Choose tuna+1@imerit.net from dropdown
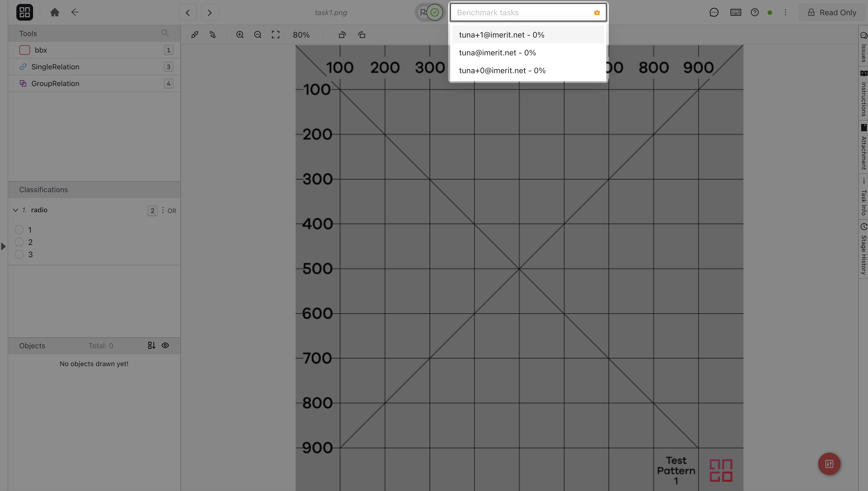Image resolution: width=868 pixels, height=491 pixels. (501, 35)
